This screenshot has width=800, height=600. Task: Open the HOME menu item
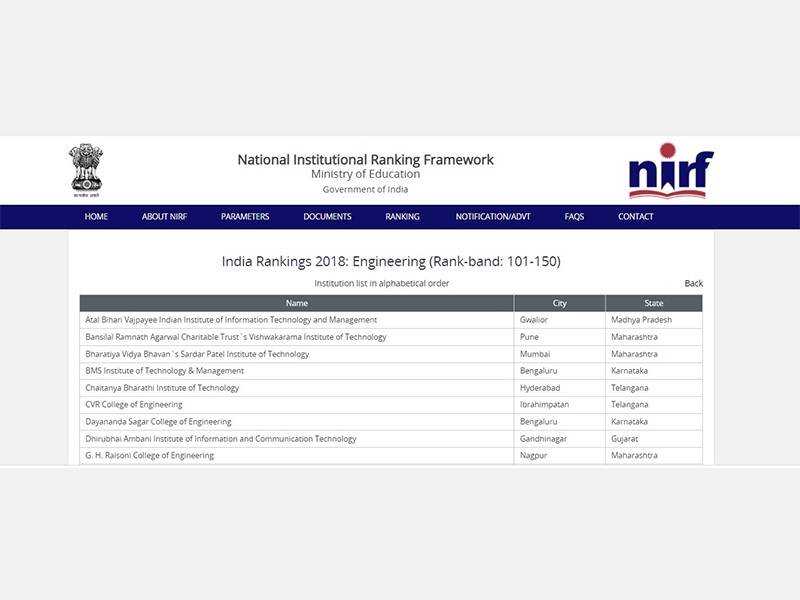(96, 216)
